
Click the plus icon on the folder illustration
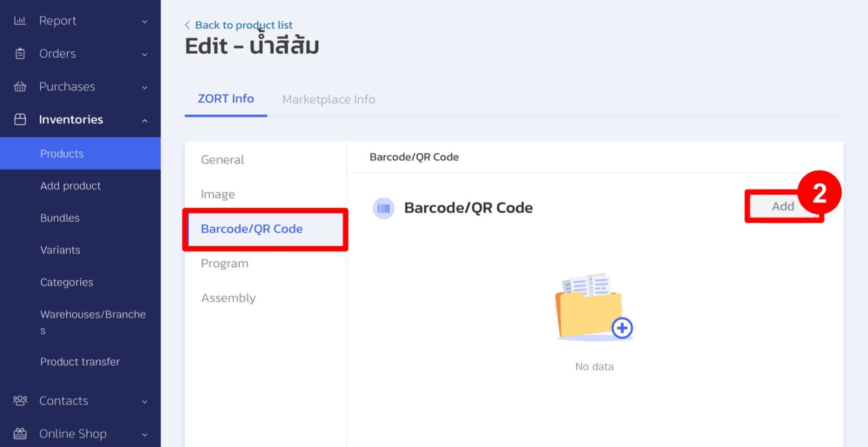[622, 328]
